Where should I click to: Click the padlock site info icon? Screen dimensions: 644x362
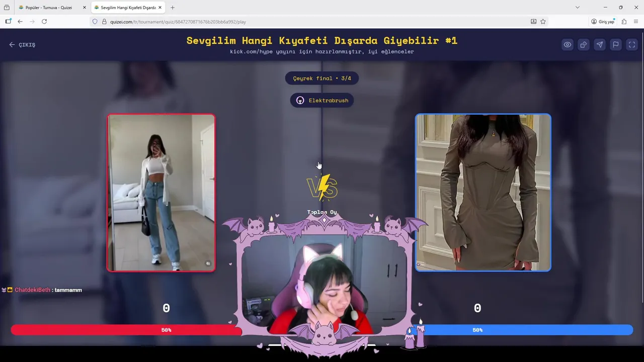point(104,22)
